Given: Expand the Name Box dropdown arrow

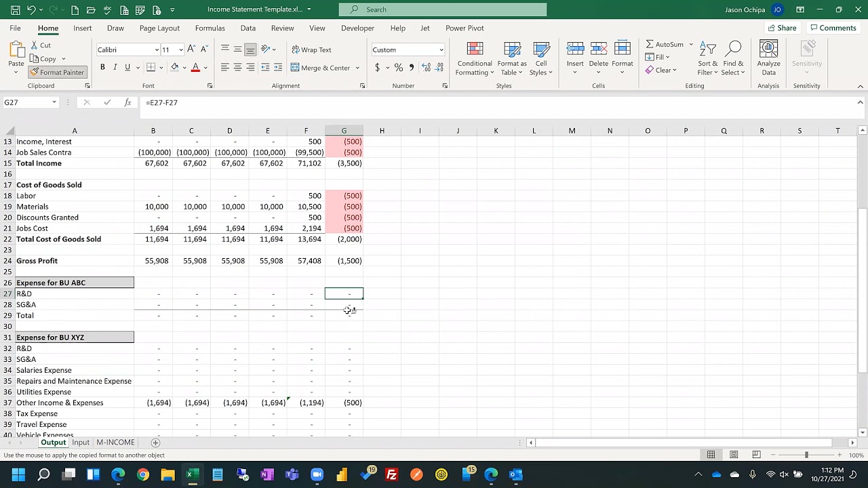Looking at the screenshot, I should [54, 102].
